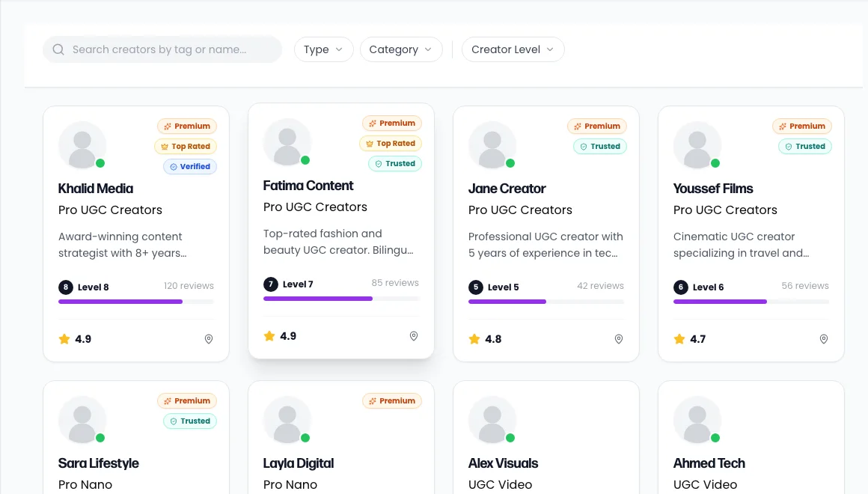Open Alex Visuals profile title
The image size is (868, 494).
point(503,463)
